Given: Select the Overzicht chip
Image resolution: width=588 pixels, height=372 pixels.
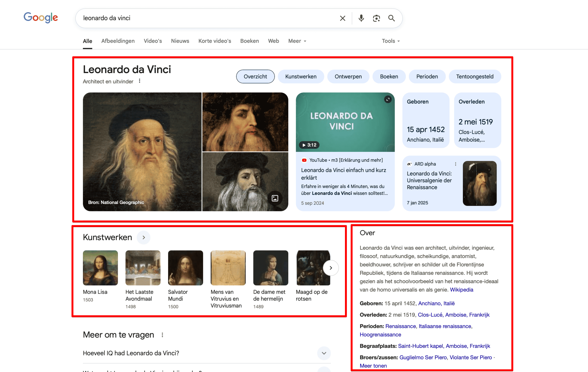Looking at the screenshot, I should point(255,77).
